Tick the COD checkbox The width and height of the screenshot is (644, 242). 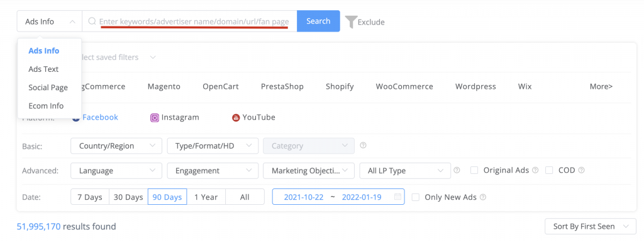[549, 170]
